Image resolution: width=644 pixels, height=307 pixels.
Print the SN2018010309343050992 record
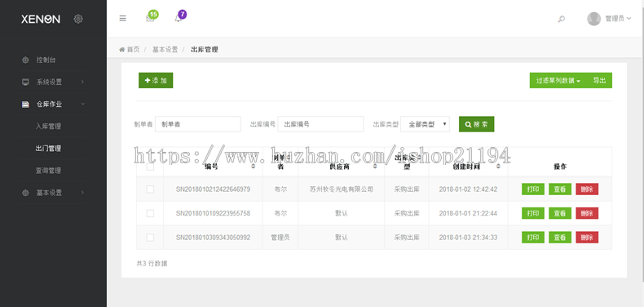(x=533, y=238)
